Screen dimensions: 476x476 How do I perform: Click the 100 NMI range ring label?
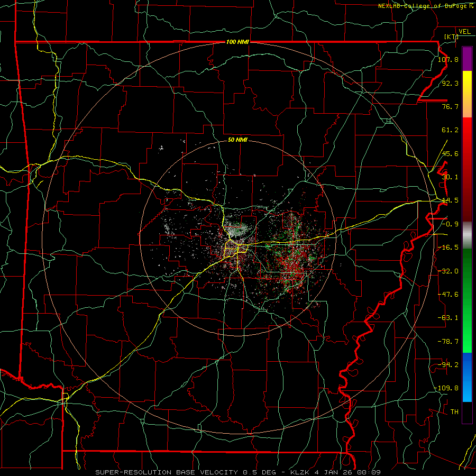(237, 42)
